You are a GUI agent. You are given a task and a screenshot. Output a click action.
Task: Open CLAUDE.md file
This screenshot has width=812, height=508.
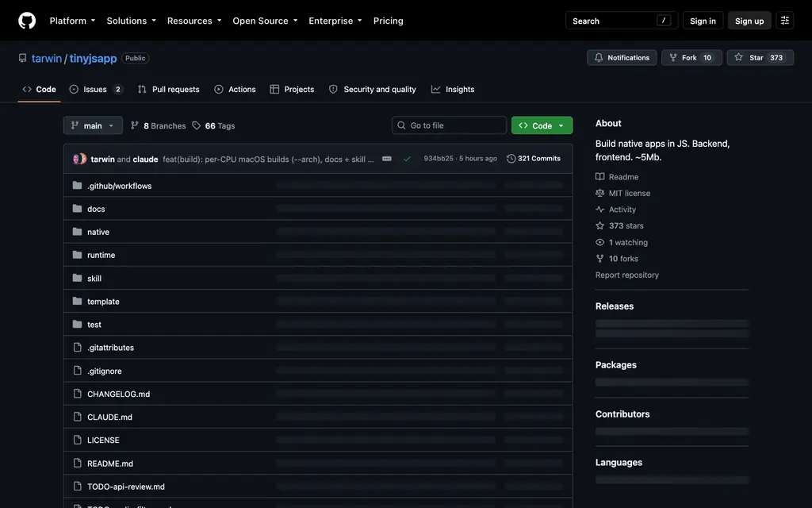point(109,417)
